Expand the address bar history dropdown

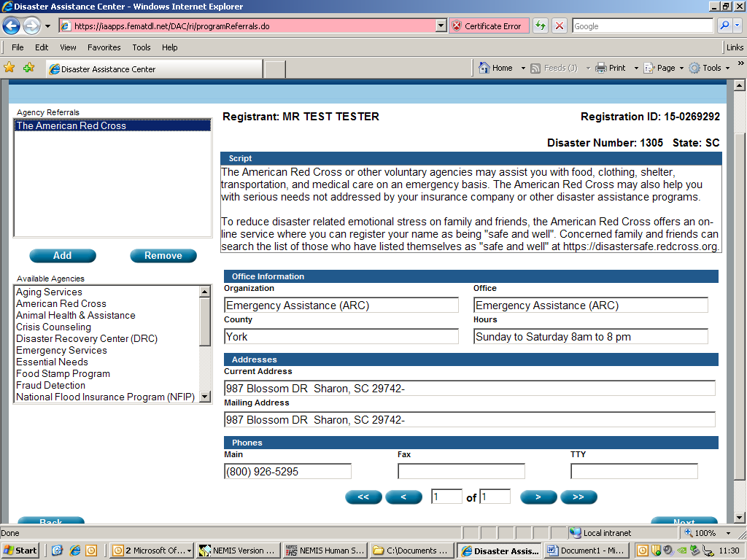pos(441,26)
